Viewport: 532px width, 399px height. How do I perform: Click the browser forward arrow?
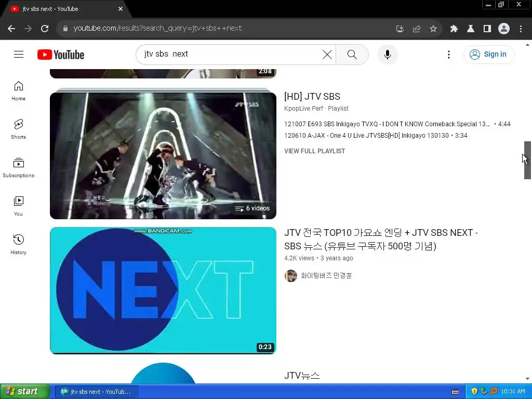(x=28, y=29)
